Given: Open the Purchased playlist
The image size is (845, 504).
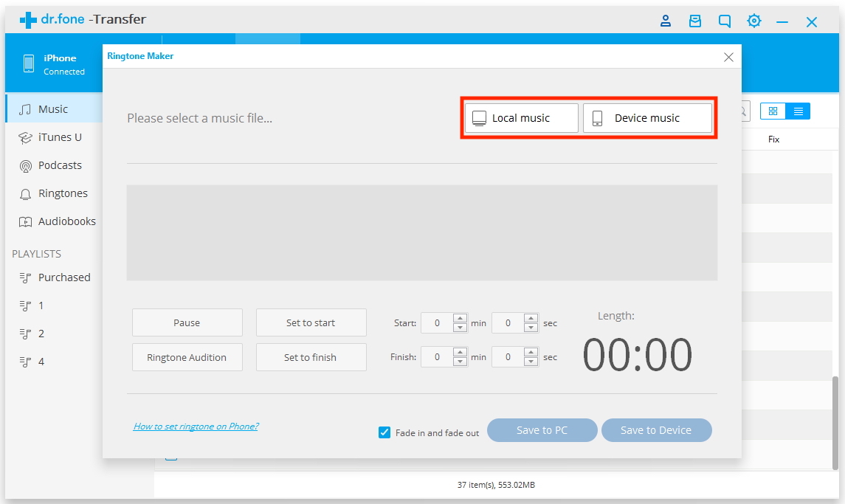Looking at the screenshot, I should coord(54,277).
